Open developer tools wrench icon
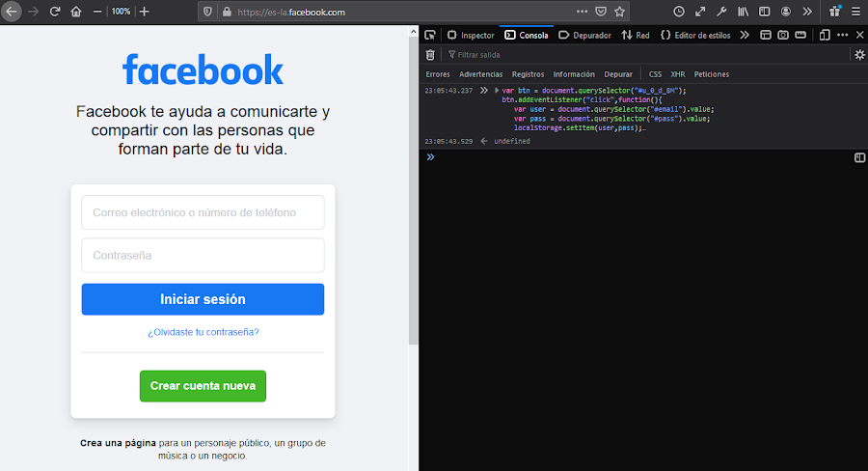This screenshot has width=868, height=471. (721, 12)
